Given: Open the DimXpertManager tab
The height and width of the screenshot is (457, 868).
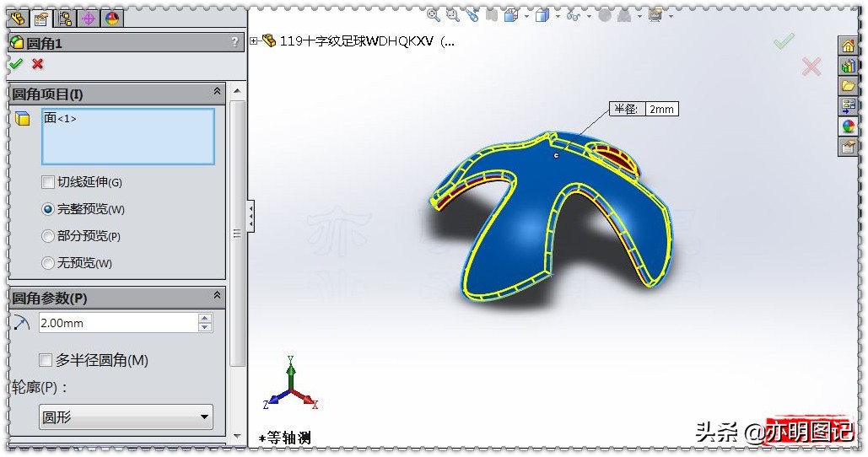Looking at the screenshot, I should tap(88, 19).
